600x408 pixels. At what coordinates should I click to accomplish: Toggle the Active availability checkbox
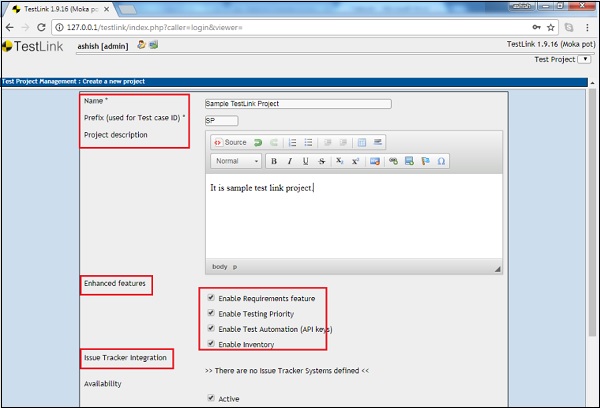click(211, 398)
